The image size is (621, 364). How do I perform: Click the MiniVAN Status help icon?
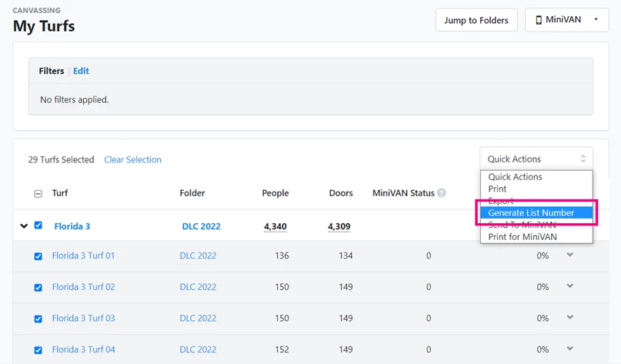(x=441, y=193)
